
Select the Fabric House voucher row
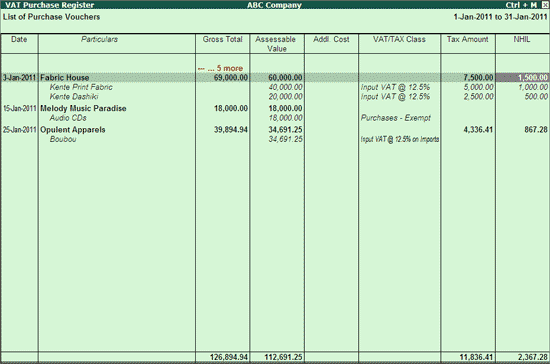pos(275,77)
